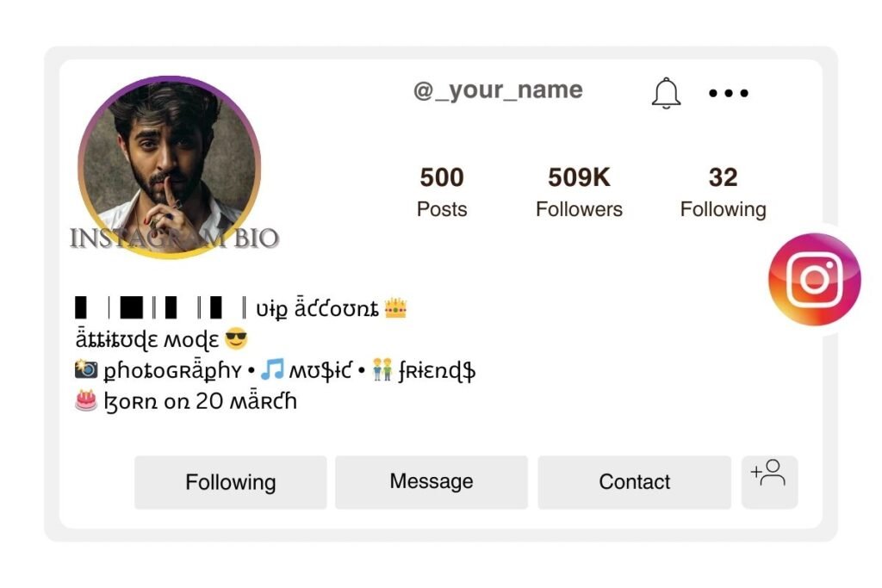Viewport: 882px width, 588px height.
Task: Click the 32 Following counter
Action: pyautogui.click(x=724, y=191)
